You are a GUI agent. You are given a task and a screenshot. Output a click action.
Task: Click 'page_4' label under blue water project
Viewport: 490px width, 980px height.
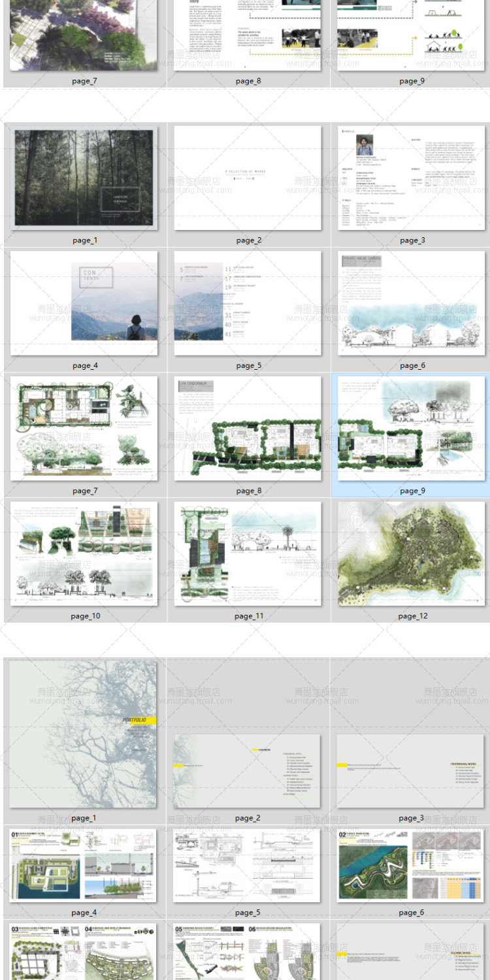(x=84, y=913)
